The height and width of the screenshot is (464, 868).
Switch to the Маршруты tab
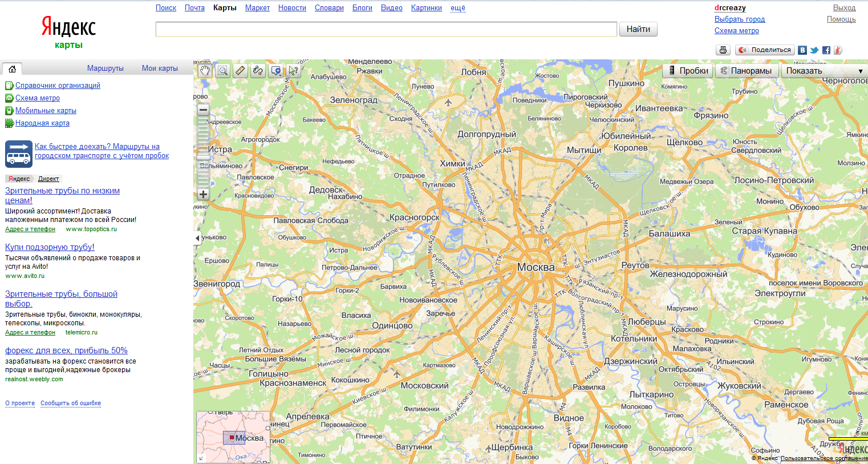106,68
